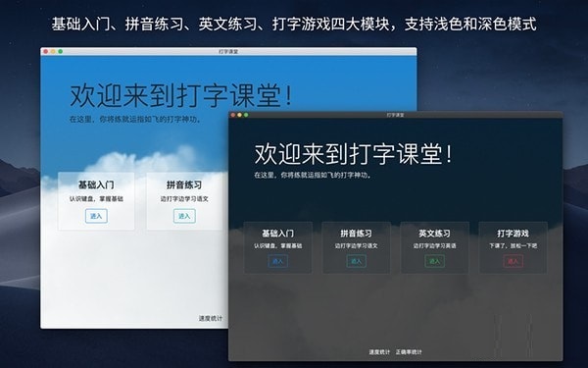The image size is (588, 368).
Task: Close the dark window with red button
Action: point(233,115)
